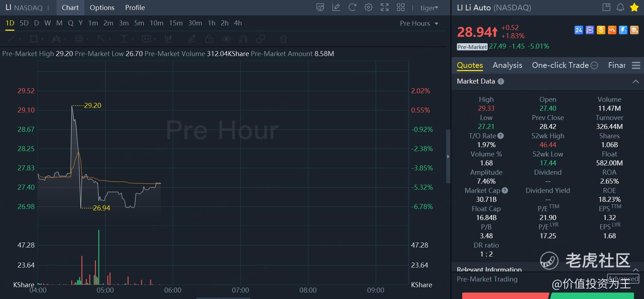Click the chart's horizontal scrollbar at bottom
The height and width of the screenshot is (299, 644).
(x=223, y=298)
